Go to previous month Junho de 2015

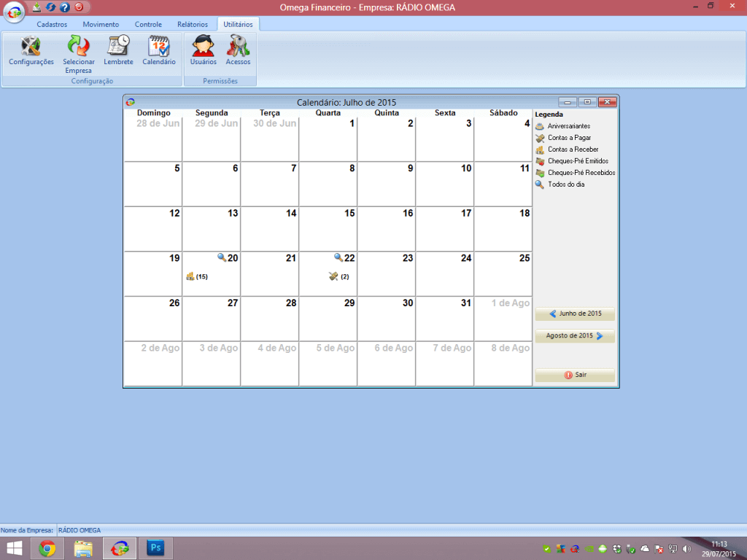575,314
